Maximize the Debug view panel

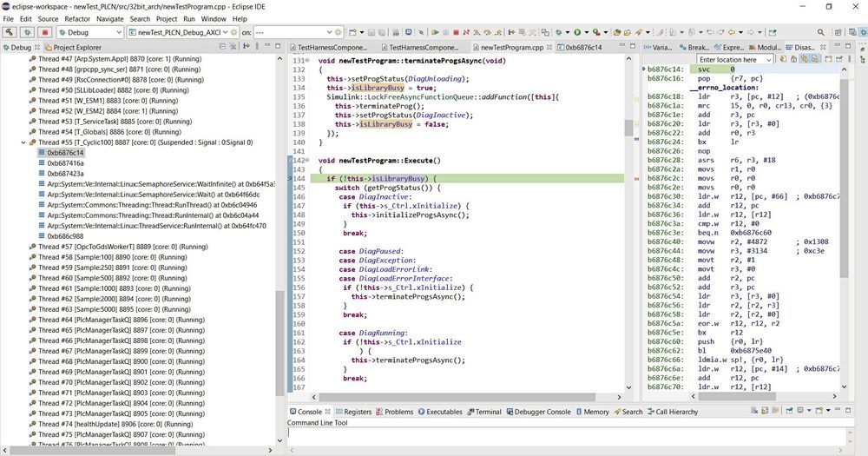coord(279,47)
